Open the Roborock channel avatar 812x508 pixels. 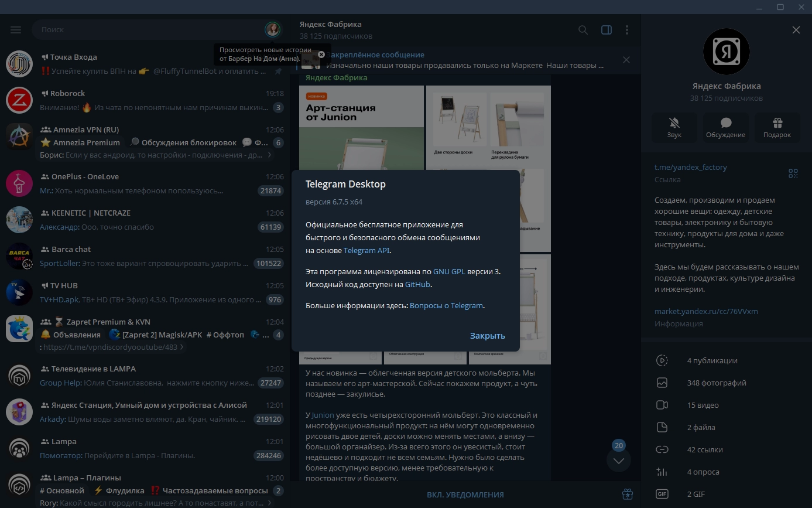tap(19, 100)
